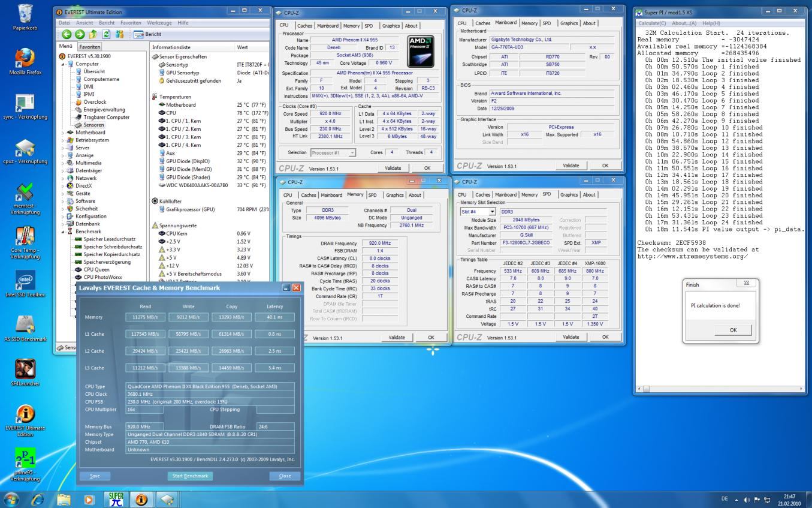Image resolution: width=812 pixels, height=508 pixels.
Task: Expand the Motherboard tree node
Action: pos(63,133)
